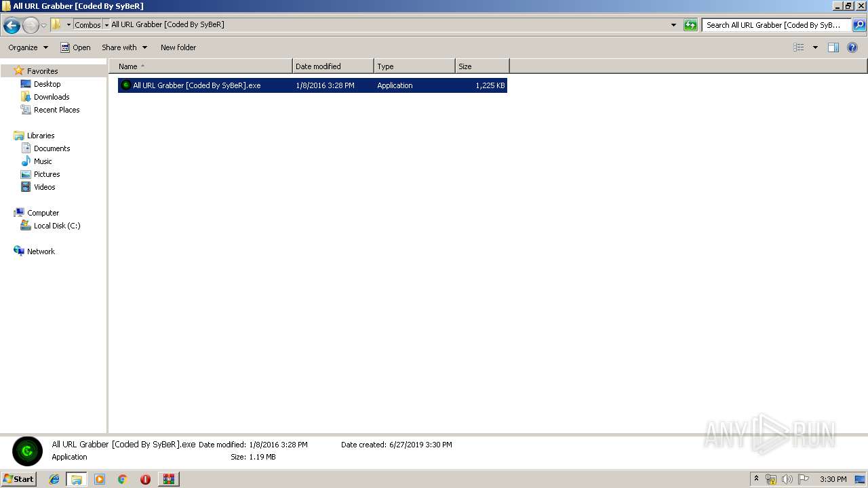Image resolution: width=868 pixels, height=488 pixels.
Task: Open the previous locations dropdown in address bar
Action: pos(673,25)
